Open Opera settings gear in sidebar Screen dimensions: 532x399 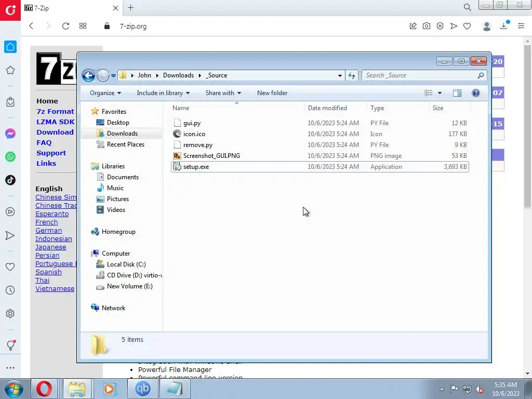(x=10, y=313)
